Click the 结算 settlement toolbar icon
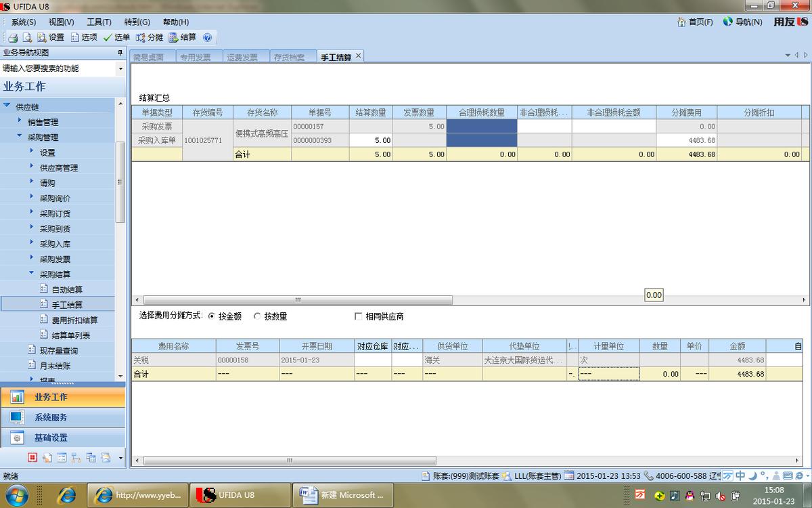 pos(174,37)
